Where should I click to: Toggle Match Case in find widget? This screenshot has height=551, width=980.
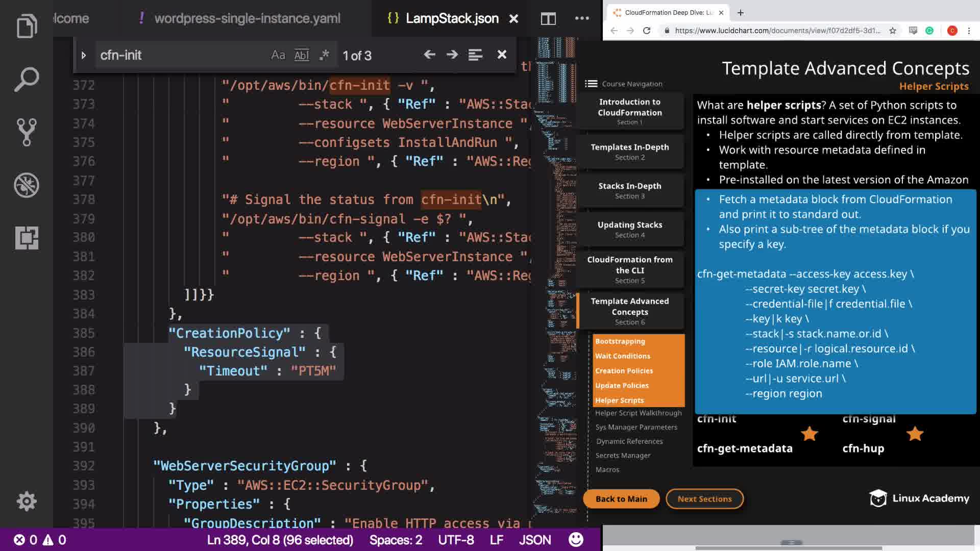coord(278,55)
